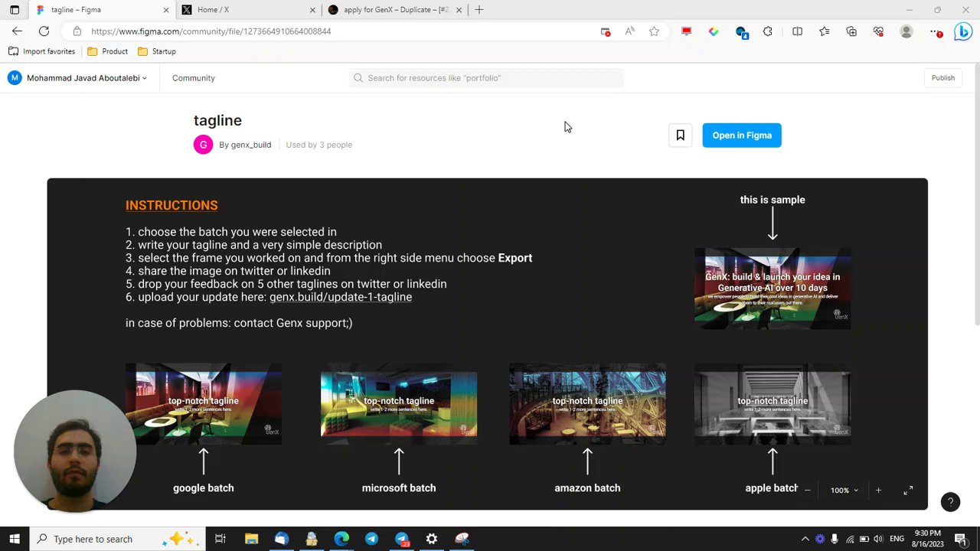Image resolution: width=980 pixels, height=551 pixels.
Task: Click the browser back arrow
Action: click(17, 31)
